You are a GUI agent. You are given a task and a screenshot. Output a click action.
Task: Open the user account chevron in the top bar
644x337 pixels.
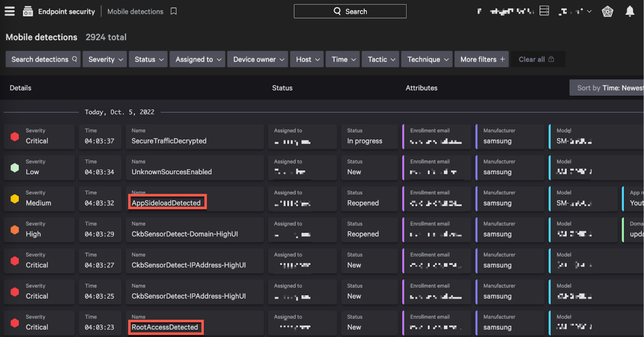(589, 11)
